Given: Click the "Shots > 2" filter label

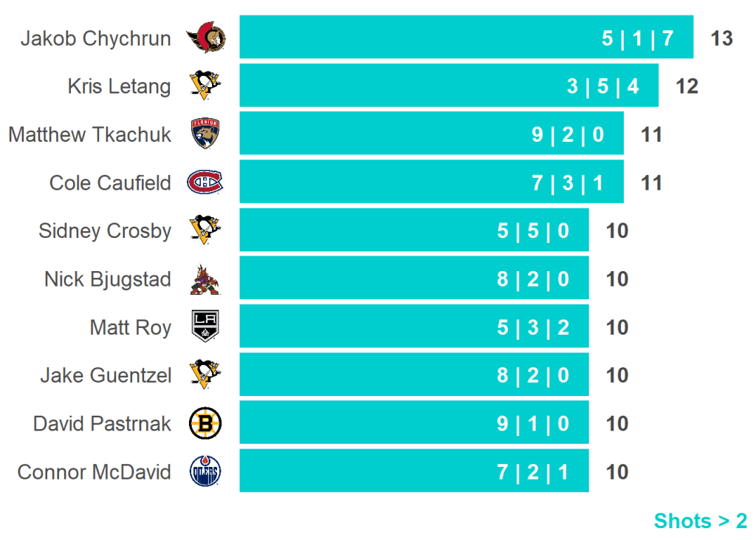Looking at the screenshot, I should (x=700, y=521).
